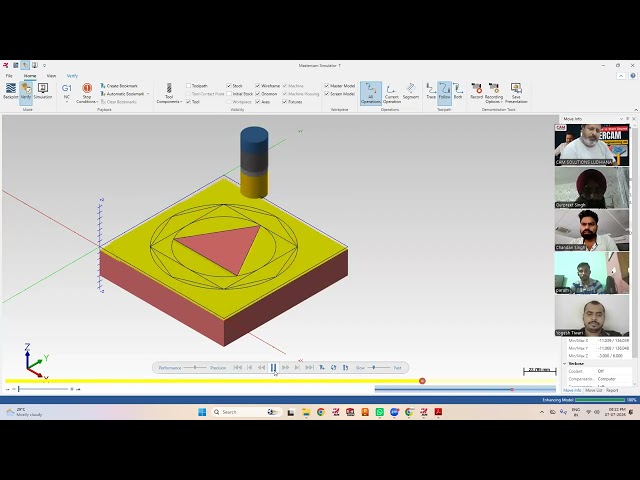Screen dimensions: 640x480
Task: Collapse the Verbose section in Move Info
Action: click(x=565, y=364)
